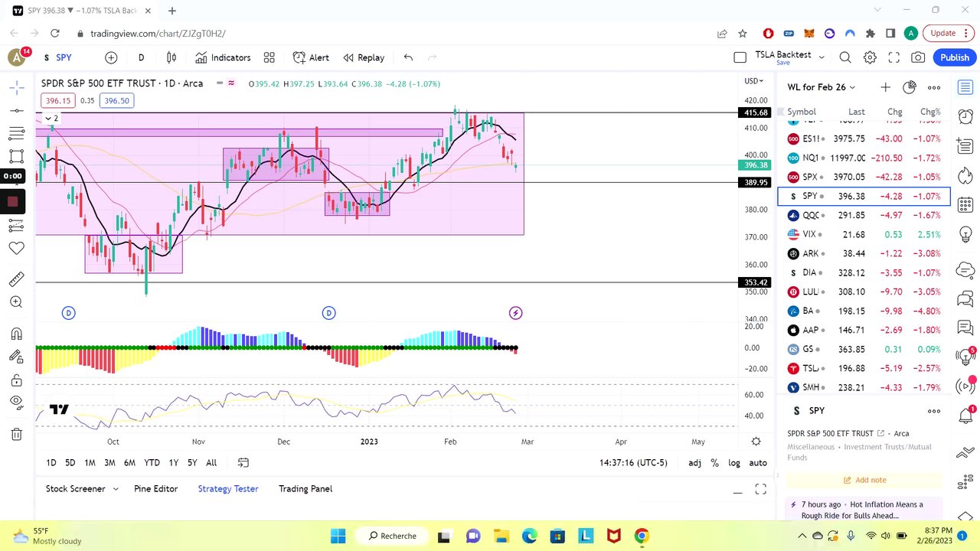Screen dimensions: 980x551
Task: Open the layout setup square icon
Action: point(740,57)
